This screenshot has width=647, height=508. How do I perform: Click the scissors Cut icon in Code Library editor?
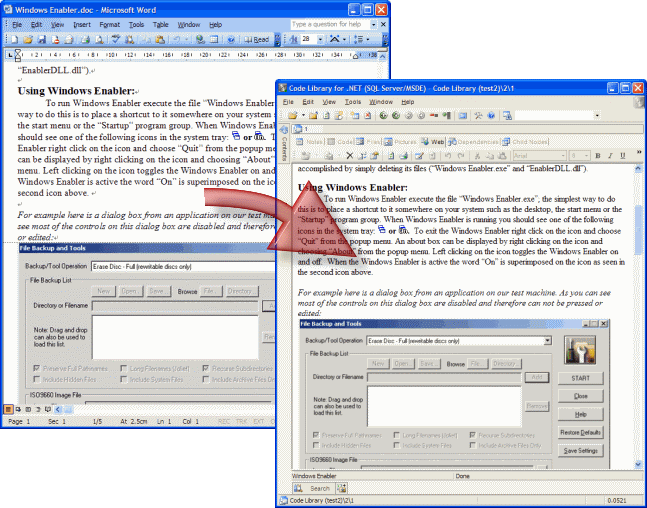tap(477, 156)
